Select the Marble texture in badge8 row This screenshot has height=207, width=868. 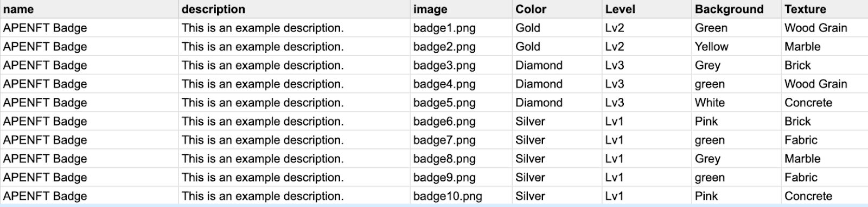click(825, 159)
